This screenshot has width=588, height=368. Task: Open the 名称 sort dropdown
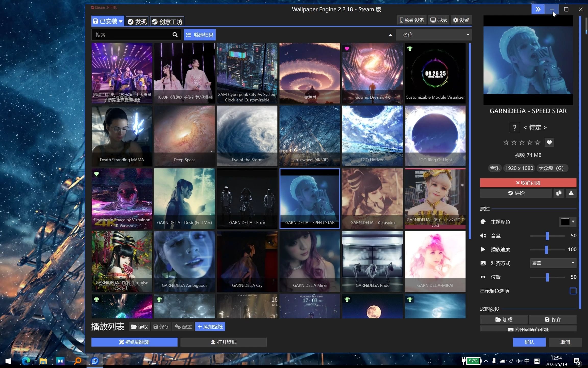(433, 35)
